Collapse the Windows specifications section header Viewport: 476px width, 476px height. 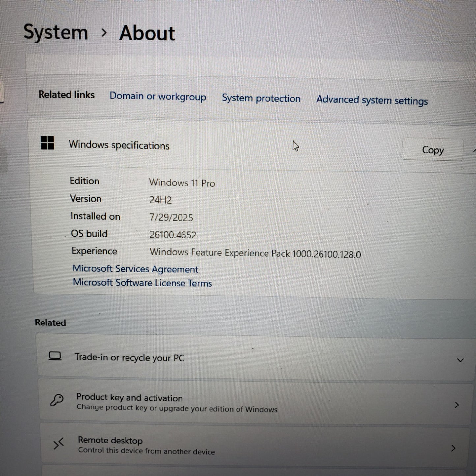coord(252,145)
